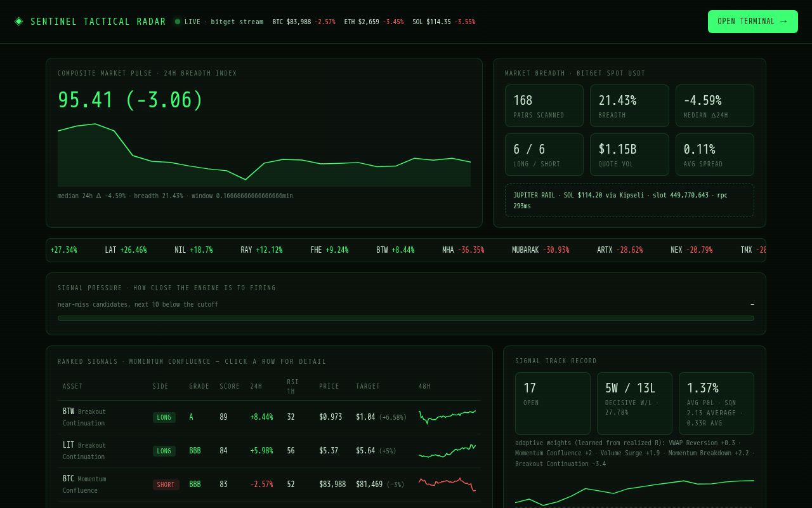812x508 pixels.
Task: Click SENTINEL TACTICAL RADAR title
Action: [98, 22]
